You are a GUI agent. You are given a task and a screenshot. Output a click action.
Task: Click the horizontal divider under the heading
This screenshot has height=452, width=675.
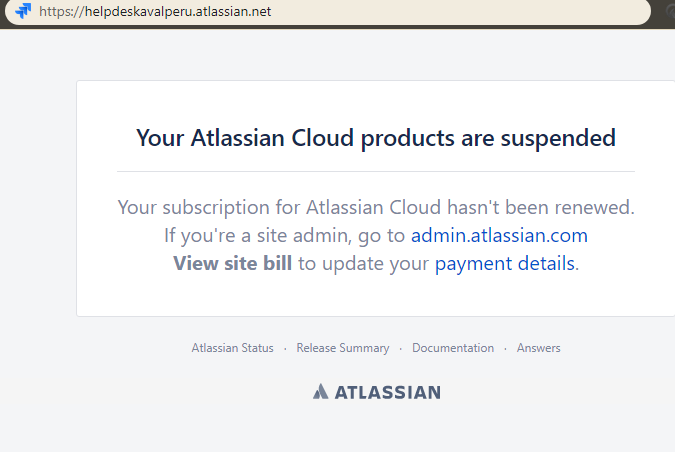point(376,171)
